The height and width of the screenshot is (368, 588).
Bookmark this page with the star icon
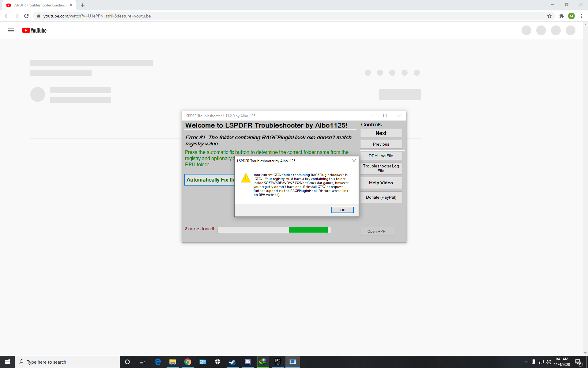[549, 16]
